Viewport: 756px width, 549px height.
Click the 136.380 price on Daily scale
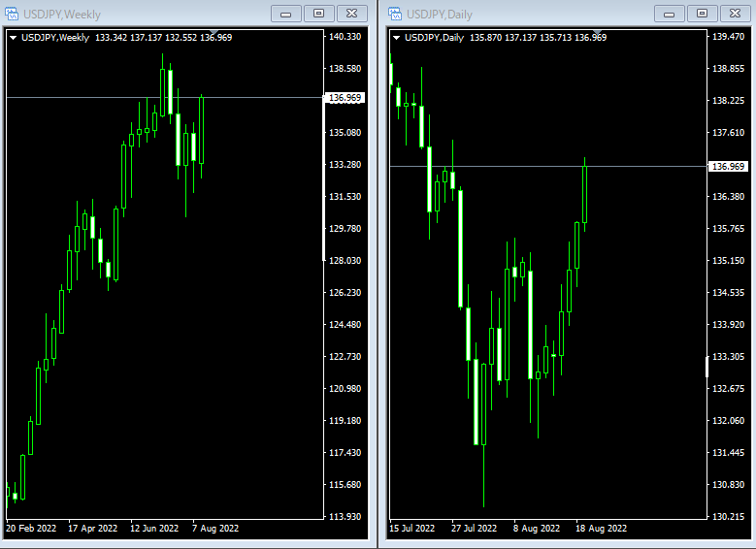[x=729, y=197]
